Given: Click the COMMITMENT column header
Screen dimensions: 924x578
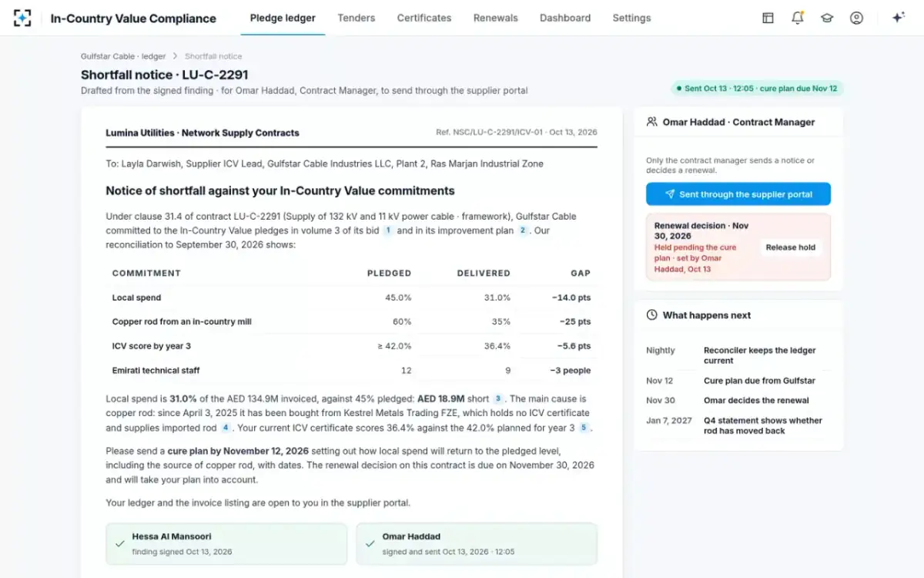Looking at the screenshot, I should pos(146,273).
